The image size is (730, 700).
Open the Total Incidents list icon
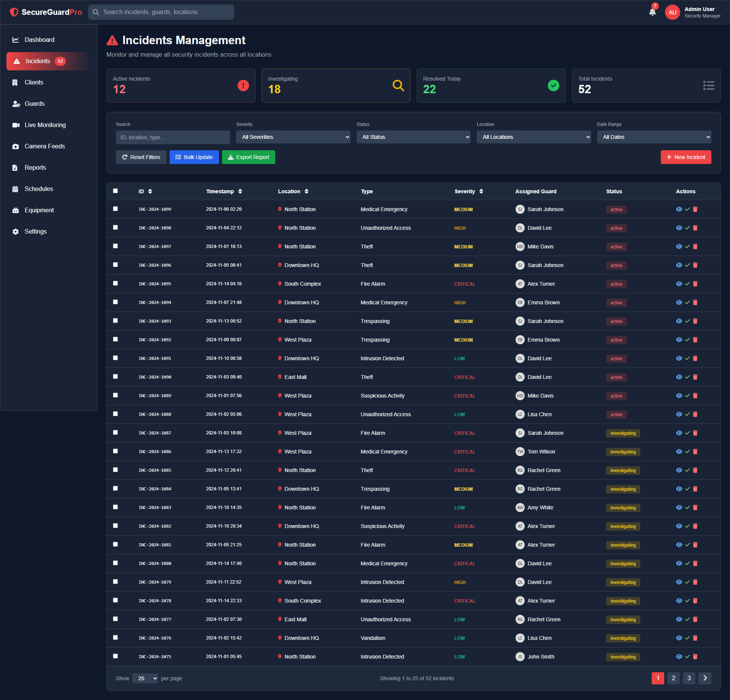click(x=709, y=85)
